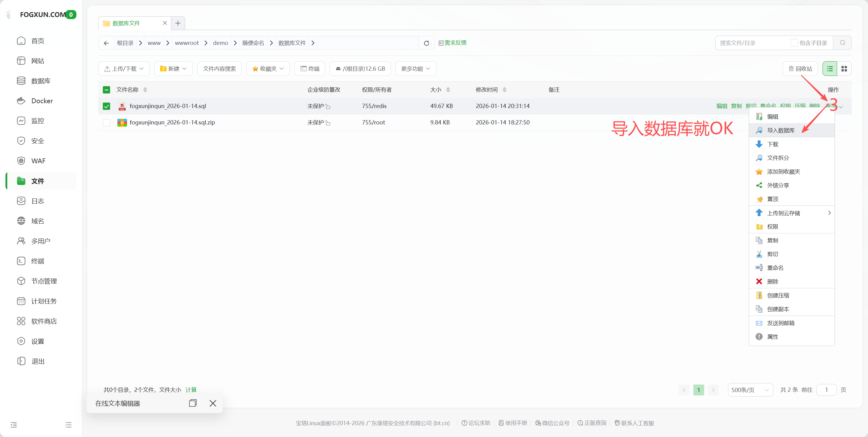Screen dimensions: 868x437
Task: Check the fogxunjinqun_2026-01-14.sql.zip row
Action: 106,122
